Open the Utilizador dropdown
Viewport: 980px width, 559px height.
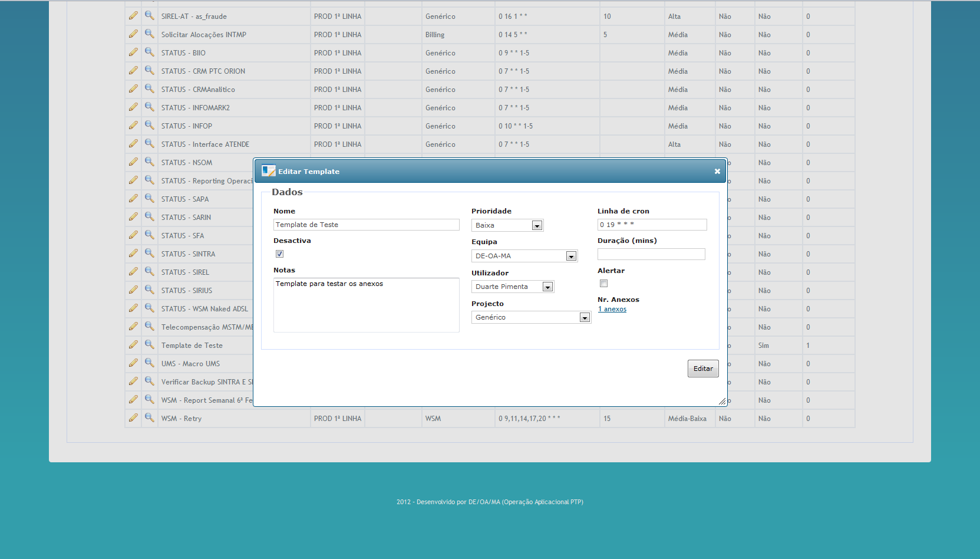513,287
